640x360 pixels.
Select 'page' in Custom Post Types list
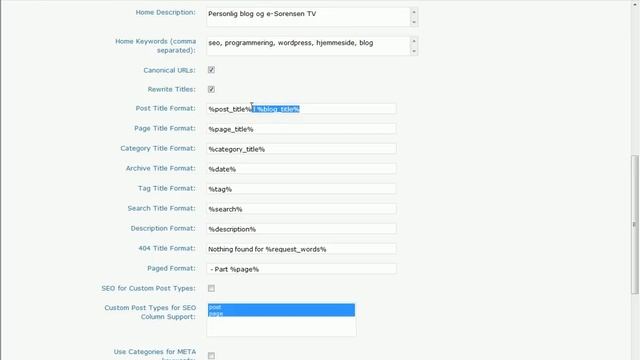pos(281,313)
